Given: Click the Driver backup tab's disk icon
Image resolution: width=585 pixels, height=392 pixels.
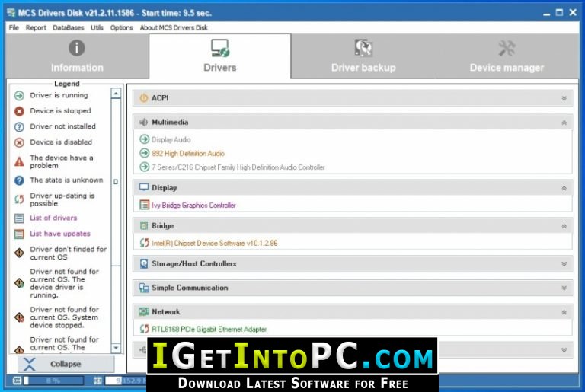Looking at the screenshot, I should [363, 48].
